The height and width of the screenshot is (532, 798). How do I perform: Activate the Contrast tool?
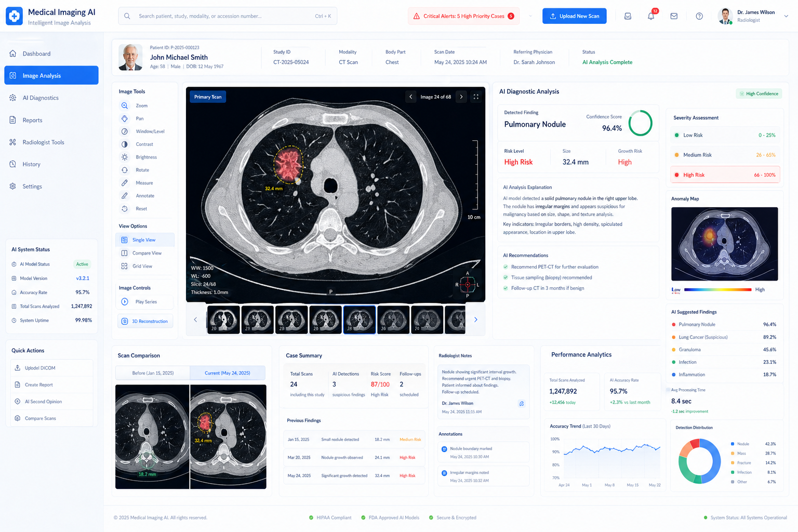(137, 144)
